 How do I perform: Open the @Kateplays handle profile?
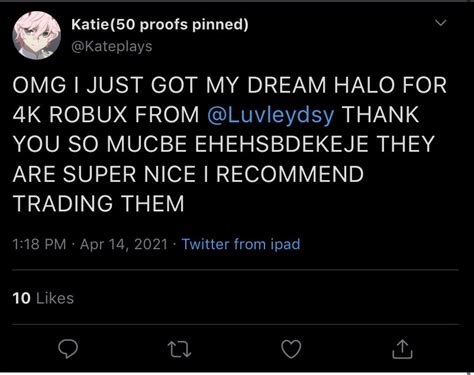[x=112, y=46]
